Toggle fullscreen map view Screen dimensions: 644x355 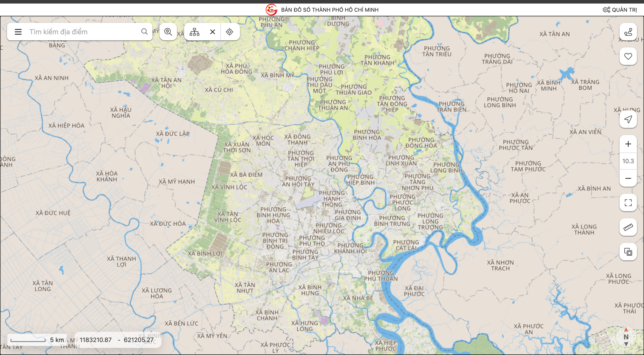pos(628,202)
